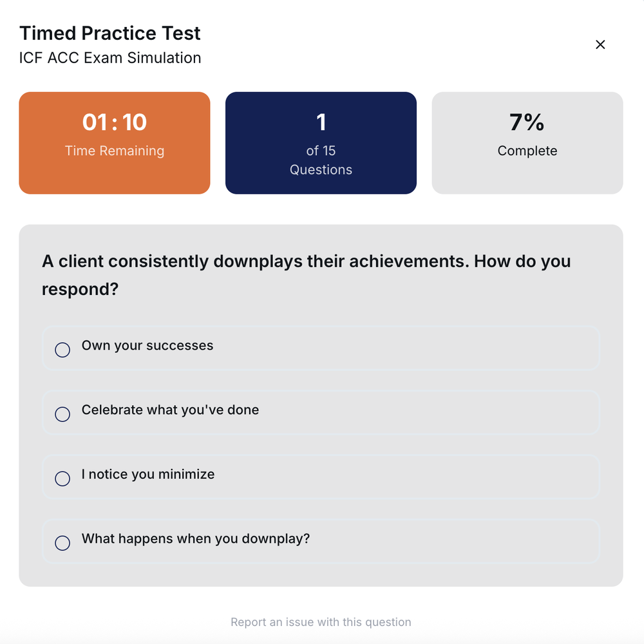This screenshot has height=644, width=644.
Task: Click the question number '1' in navy card
Action: click(x=321, y=122)
